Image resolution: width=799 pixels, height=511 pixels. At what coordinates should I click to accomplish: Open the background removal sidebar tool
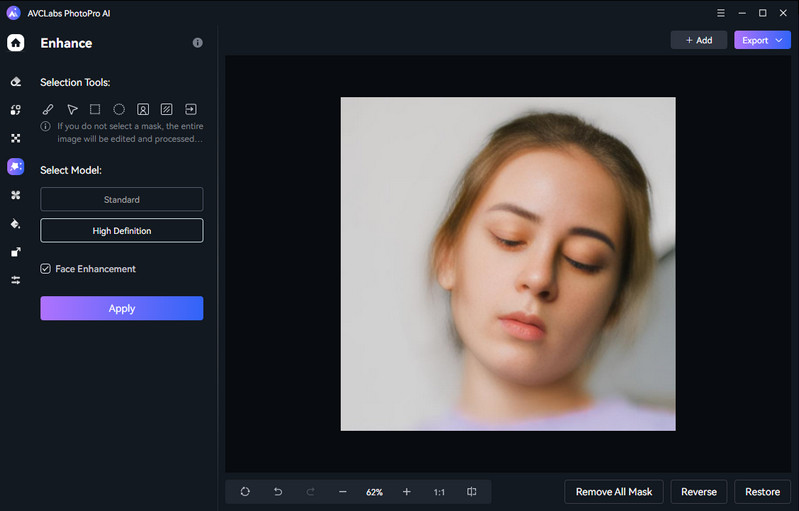pyautogui.click(x=16, y=138)
